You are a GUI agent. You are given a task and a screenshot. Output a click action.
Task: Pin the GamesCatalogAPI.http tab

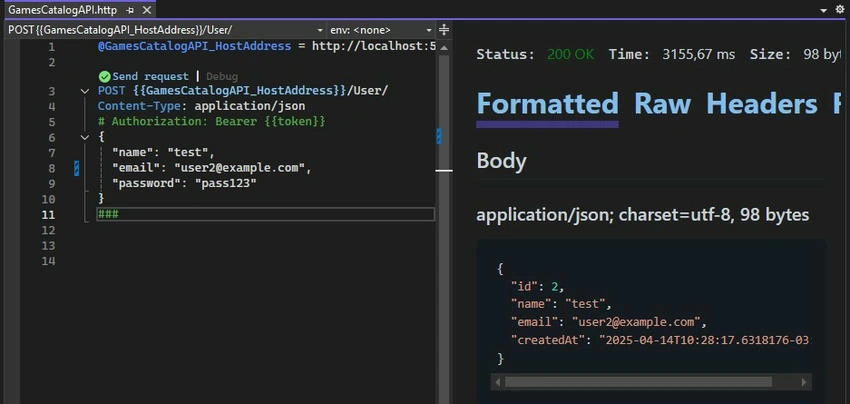(129, 10)
